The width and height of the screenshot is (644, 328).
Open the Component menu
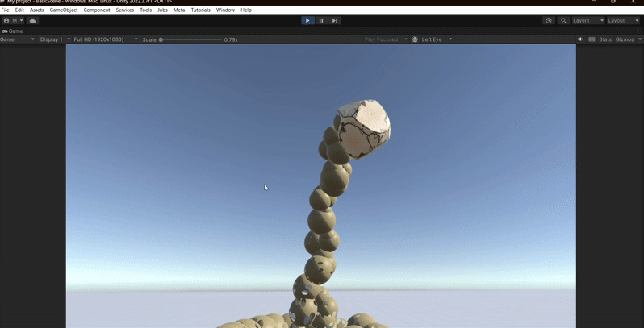tap(97, 10)
